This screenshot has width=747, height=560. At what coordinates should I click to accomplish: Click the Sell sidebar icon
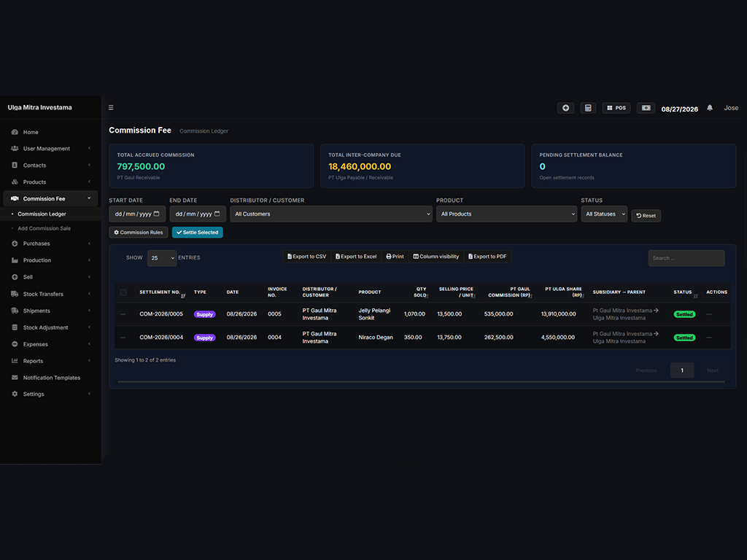pyautogui.click(x=15, y=276)
